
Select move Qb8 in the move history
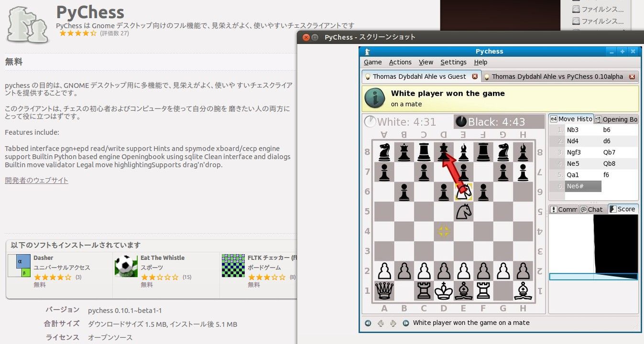click(609, 163)
